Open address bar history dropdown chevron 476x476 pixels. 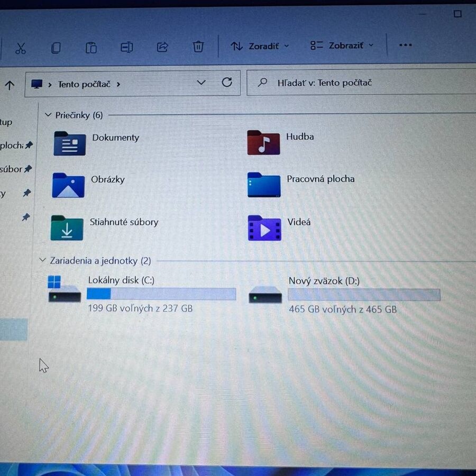(202, 83)
